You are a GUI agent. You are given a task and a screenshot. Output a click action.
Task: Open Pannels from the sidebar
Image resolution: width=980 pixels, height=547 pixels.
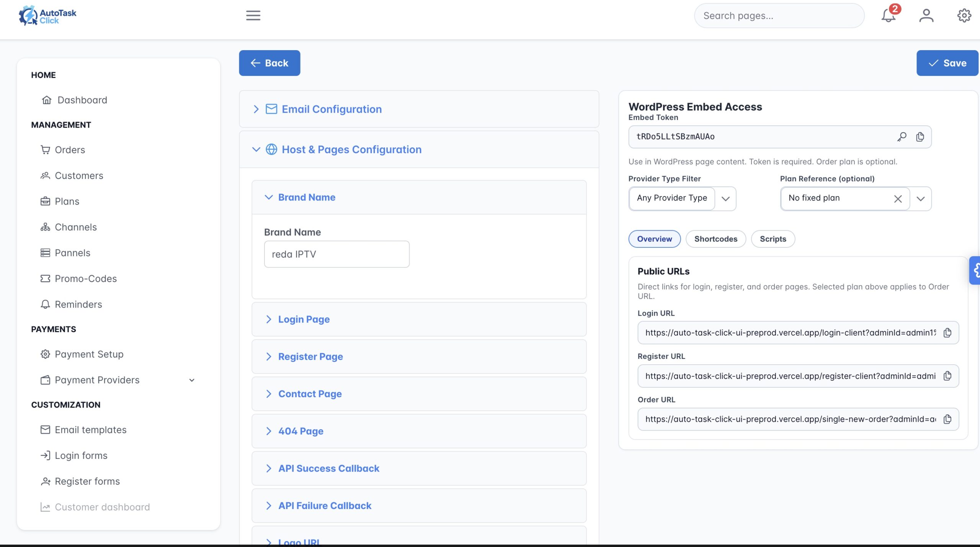pos(65,253)
